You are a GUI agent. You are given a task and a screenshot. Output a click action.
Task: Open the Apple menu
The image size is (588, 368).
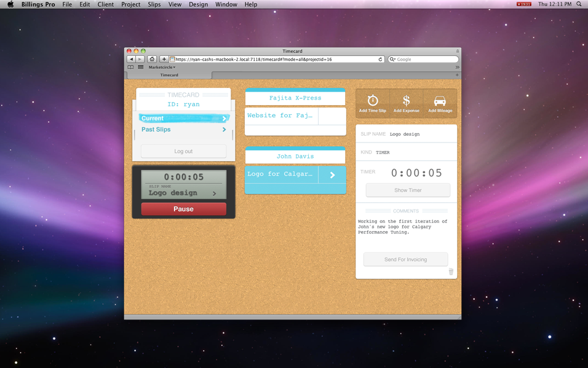10,4
